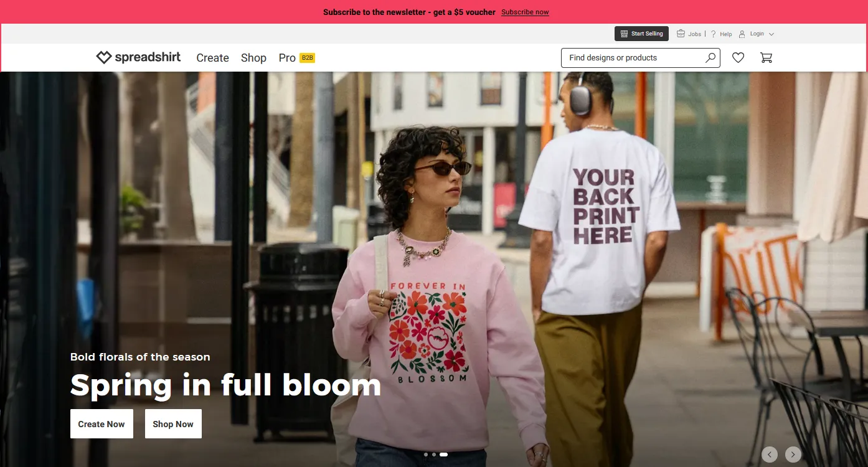Open the wishlist heart icon
The width and height of the screenshot is (868, 467).
click(x=738, y=57)
